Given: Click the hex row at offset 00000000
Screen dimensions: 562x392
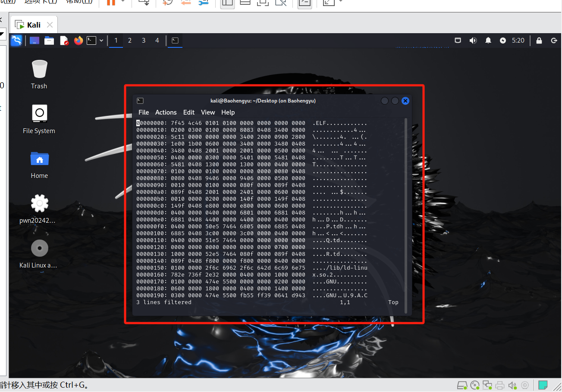Looking at the screenshot, I should pyautogui.click(x=252, y=123).
